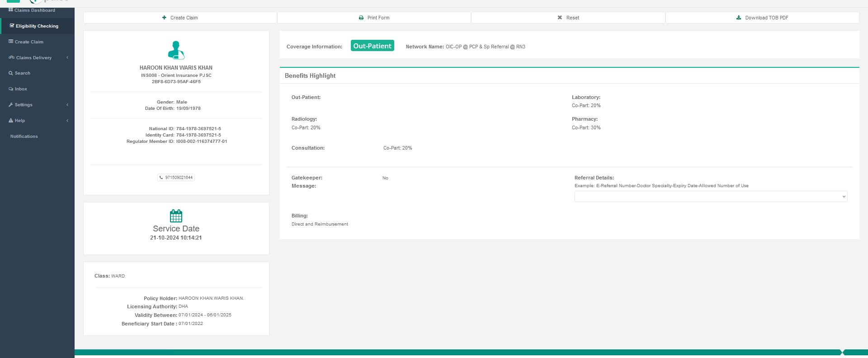This screenshot has height=358, width=868.
Task: Expand the Settings submenu arrow
Action: [x=67, y=105]
